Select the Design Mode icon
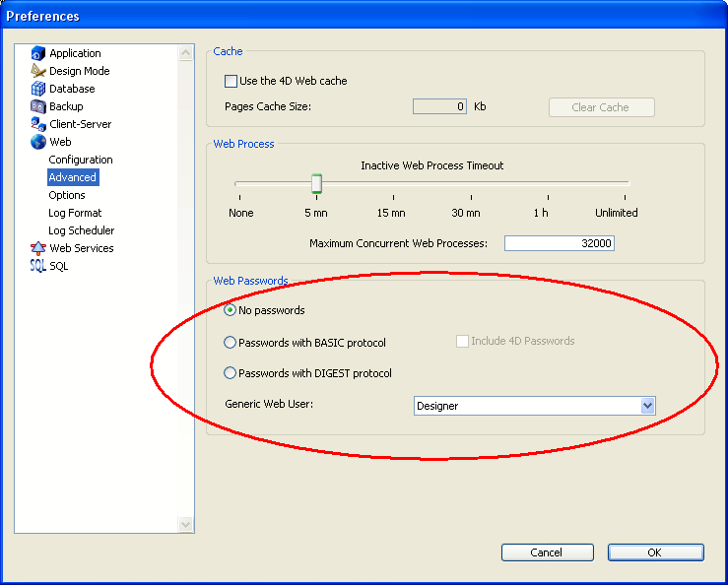This screenshot has width=728, height=585. [x=38, y=71]
